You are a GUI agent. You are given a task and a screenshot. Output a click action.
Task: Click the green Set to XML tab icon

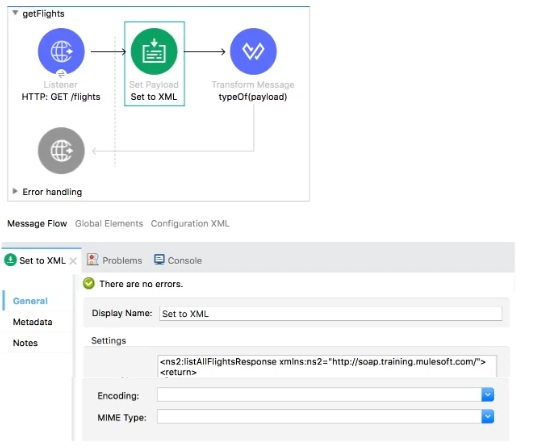11,260
